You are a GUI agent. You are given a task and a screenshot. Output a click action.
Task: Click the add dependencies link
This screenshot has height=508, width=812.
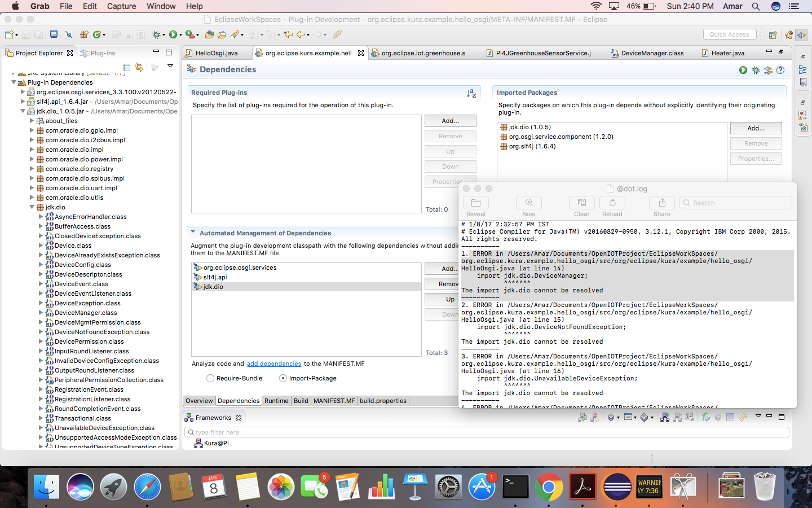point(274,364)
